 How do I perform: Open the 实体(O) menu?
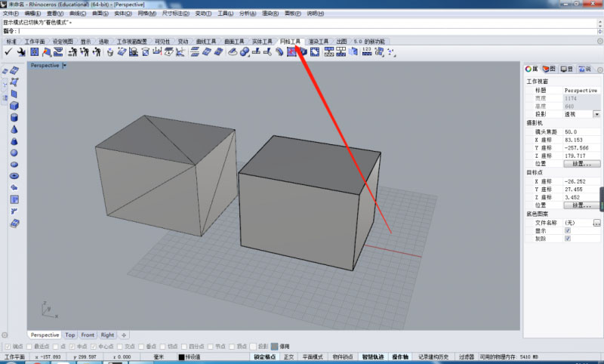click(x=100, y=14)
